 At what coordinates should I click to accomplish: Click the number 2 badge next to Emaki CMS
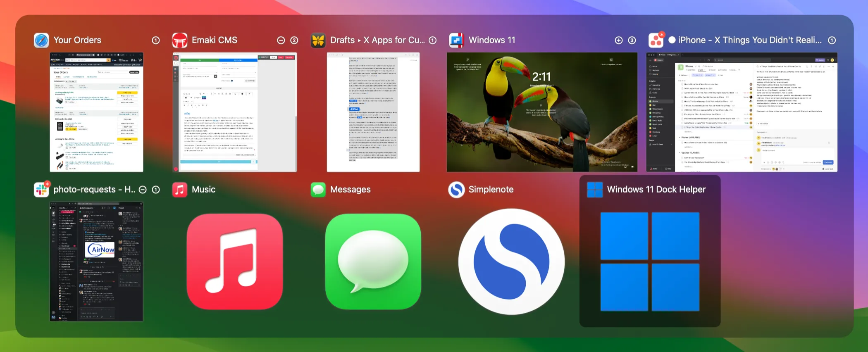[x=294, y=40]
